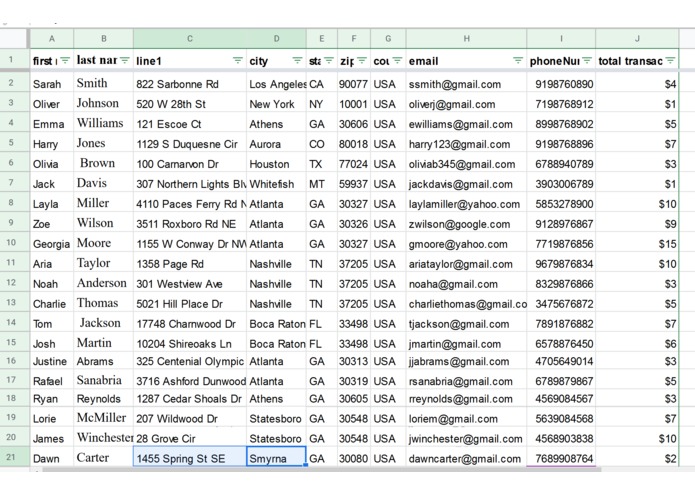Click phone number '4568903838'
695x494 pixels.
pos(561,438)
